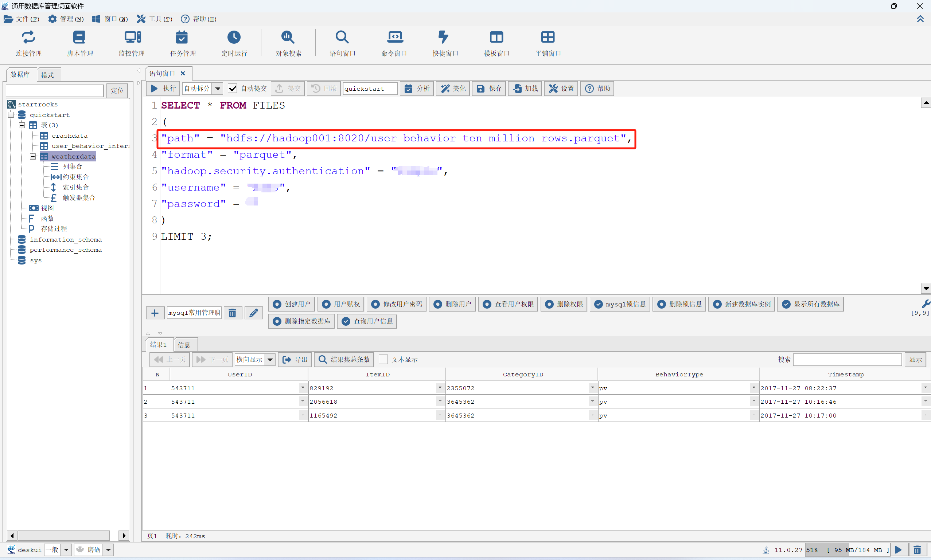Viewport: 931px width, 560px height.
Task: Click the 平铺窗口 tile windows icon
Action: [548, 38]
